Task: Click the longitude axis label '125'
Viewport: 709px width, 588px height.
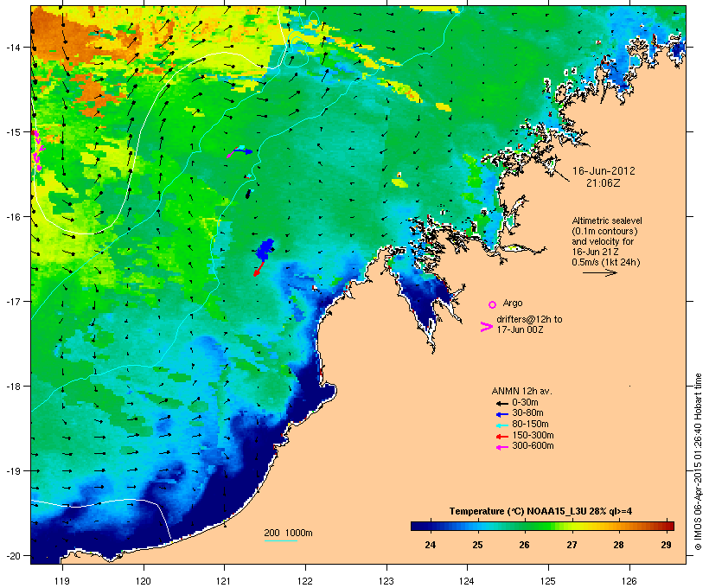Action: tap(548, 581)
